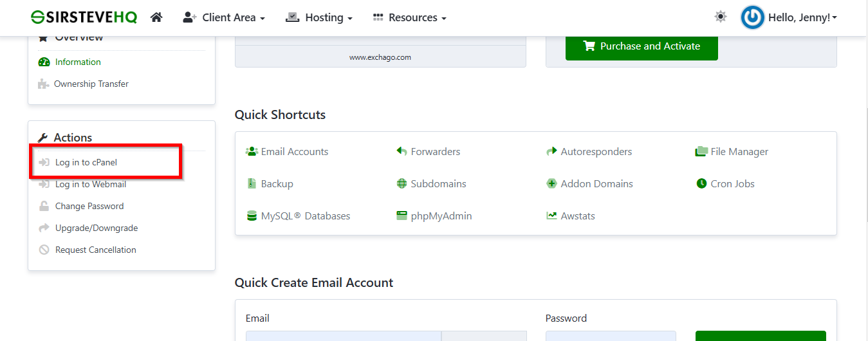Viewport: 868px width, 341px height.
Task: Click the Backup archive file icon
Action: (x=252, y=184)
